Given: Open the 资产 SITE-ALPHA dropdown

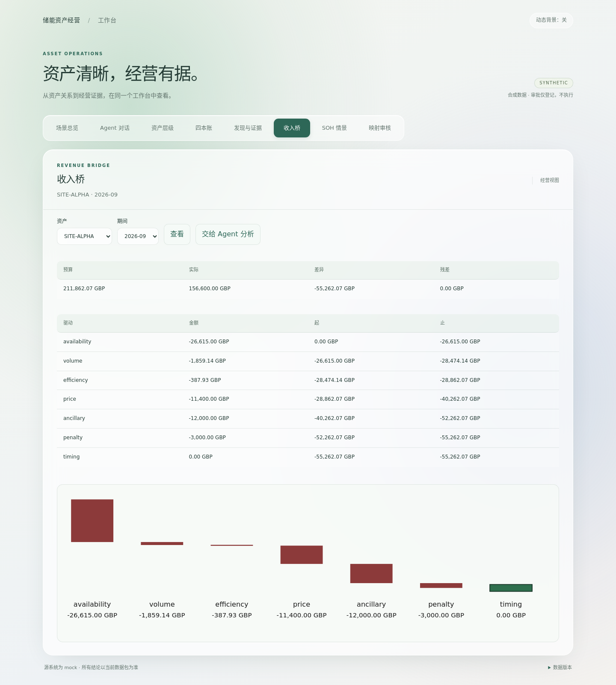Looking at the screenshot, I should click(x=84, y=236).
